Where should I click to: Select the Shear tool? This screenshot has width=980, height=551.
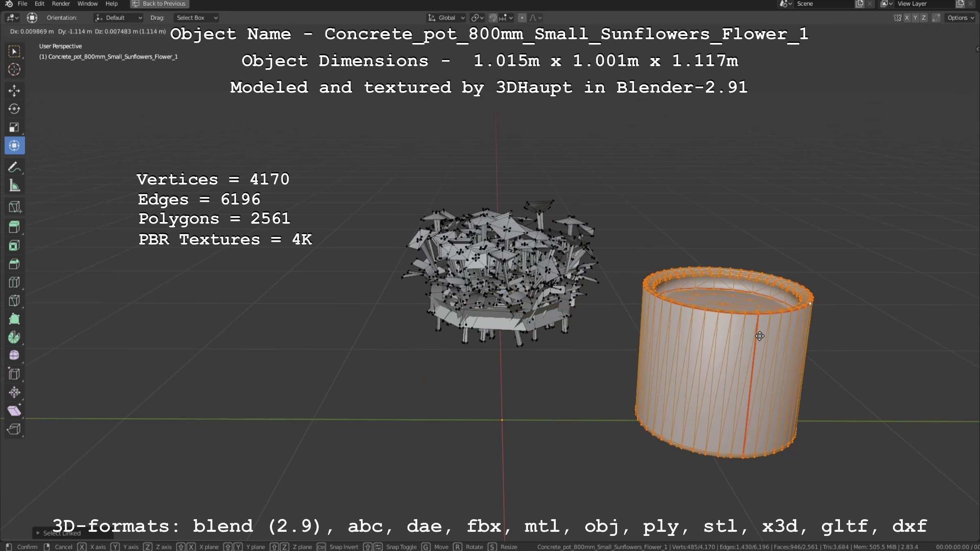[14, 411]
